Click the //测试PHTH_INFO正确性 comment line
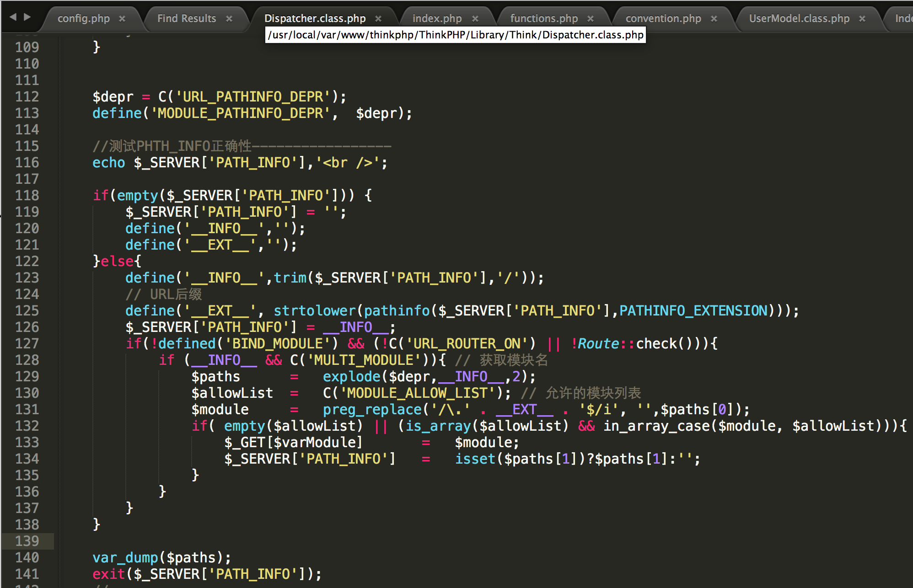The height and width of the screenshot is (588, 913). pyautogui.click(x=242, y=146)
